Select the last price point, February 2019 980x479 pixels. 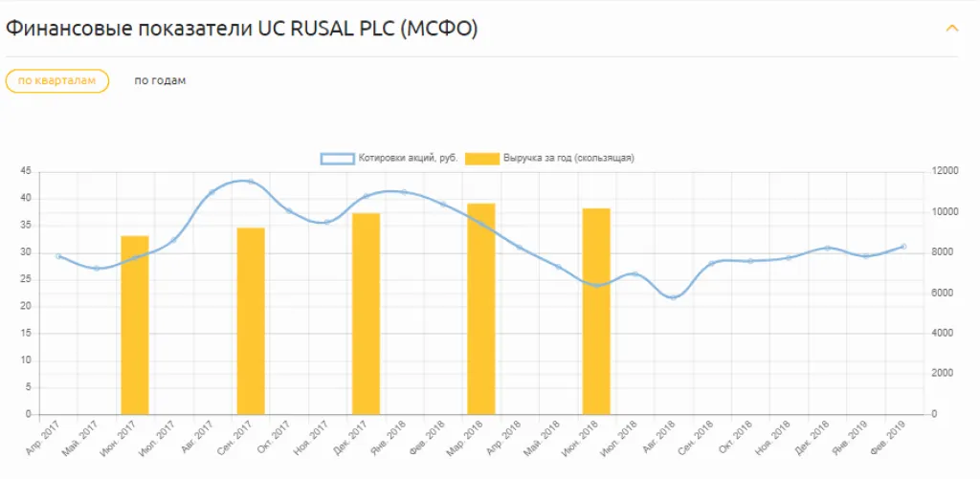(x=903, y=247)
